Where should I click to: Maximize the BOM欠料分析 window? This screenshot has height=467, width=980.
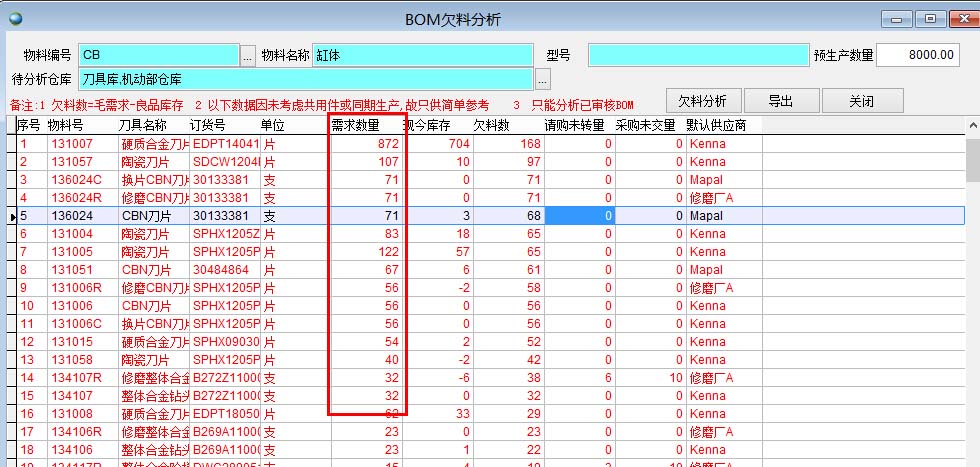931,17
